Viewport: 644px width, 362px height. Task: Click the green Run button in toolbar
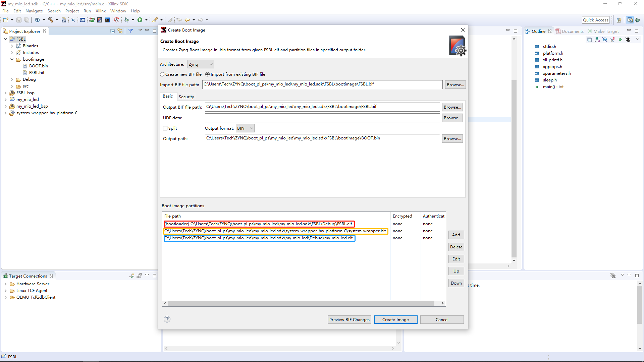[x=140, y=20]
